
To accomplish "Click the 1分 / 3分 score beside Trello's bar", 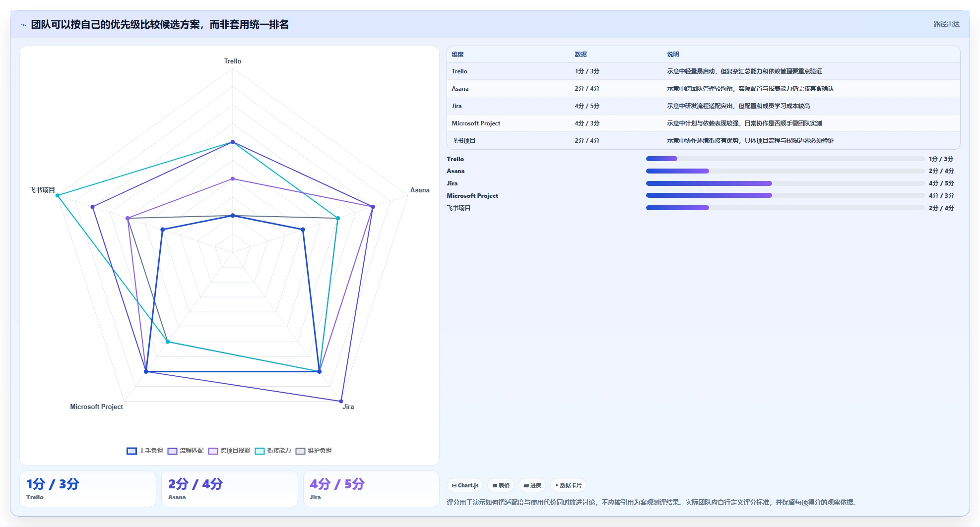I will (941, 159).
